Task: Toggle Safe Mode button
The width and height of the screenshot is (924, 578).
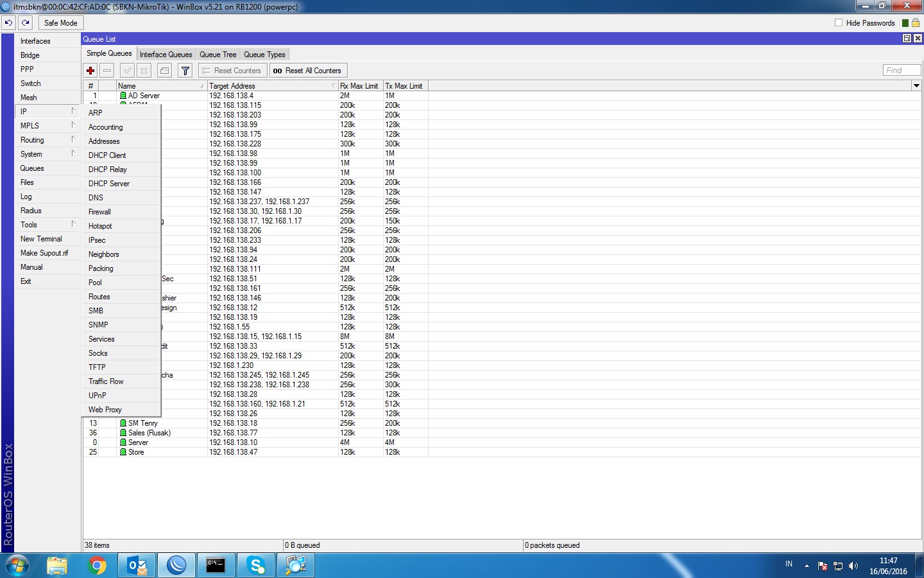Action: pyautogui.click(x=61, y=22)
